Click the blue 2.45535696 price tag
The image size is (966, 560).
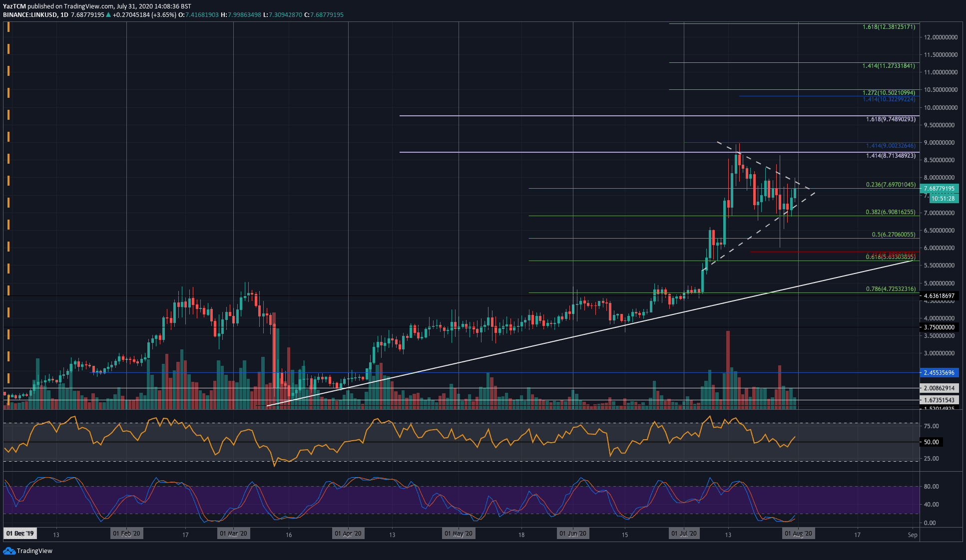pos(939,373)
